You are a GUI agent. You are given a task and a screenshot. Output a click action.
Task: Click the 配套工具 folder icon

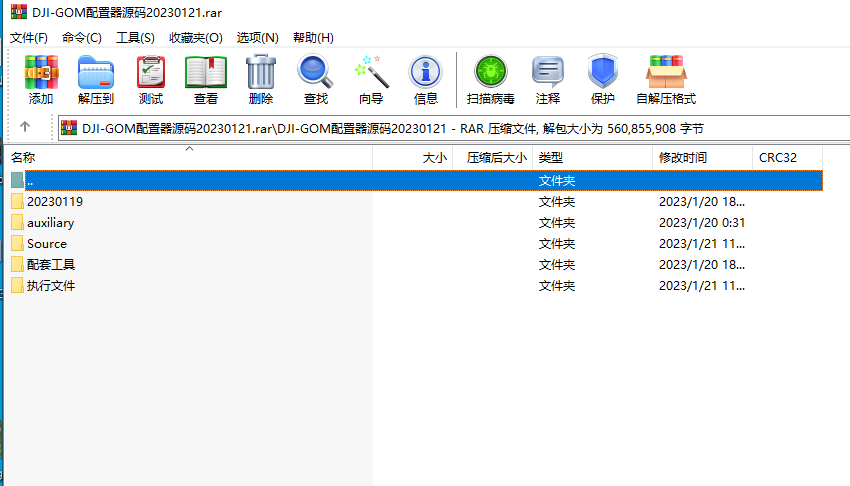coord(17,264)
